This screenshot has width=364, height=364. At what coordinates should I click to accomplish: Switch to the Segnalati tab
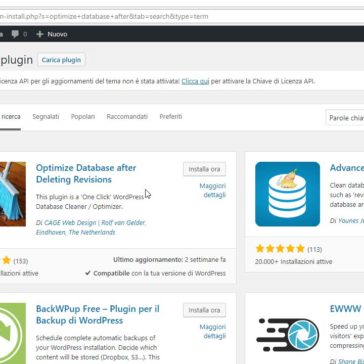46,117
